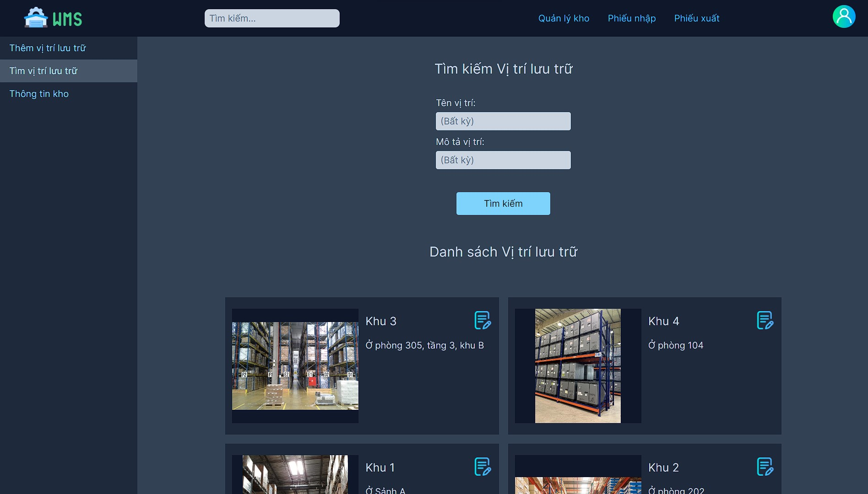Click description 'Ở phòng 305, tầng 3, khu B'
The height and width of the screenshot is (494, 868).
tap(425, 345)
